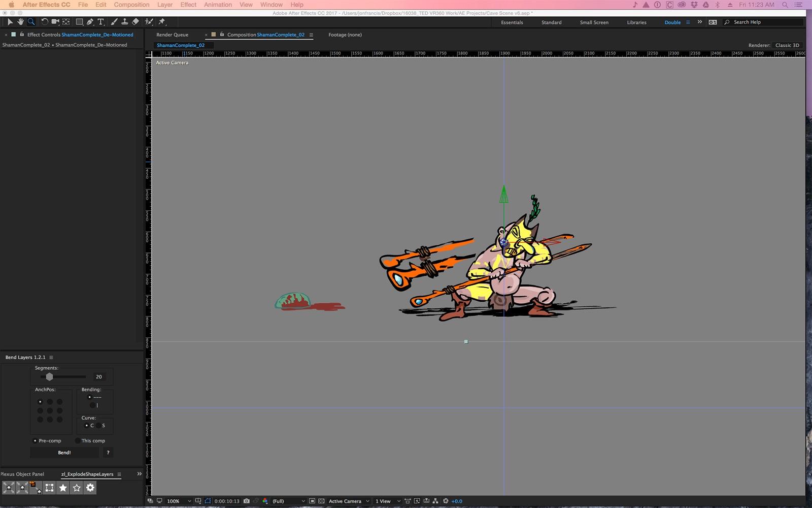This screenshot has height=508, width=812.
Task: Click the solid star icon in zl_ExplodeShapeLayers
Action: pyautogui.click(x=63, y=488)
